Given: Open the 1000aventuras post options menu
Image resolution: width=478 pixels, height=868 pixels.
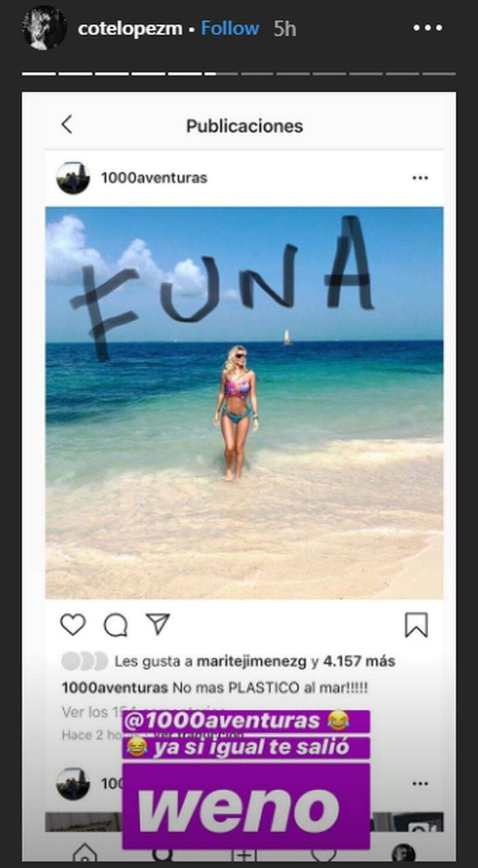Looking at the screenshot, I should 420,178.
